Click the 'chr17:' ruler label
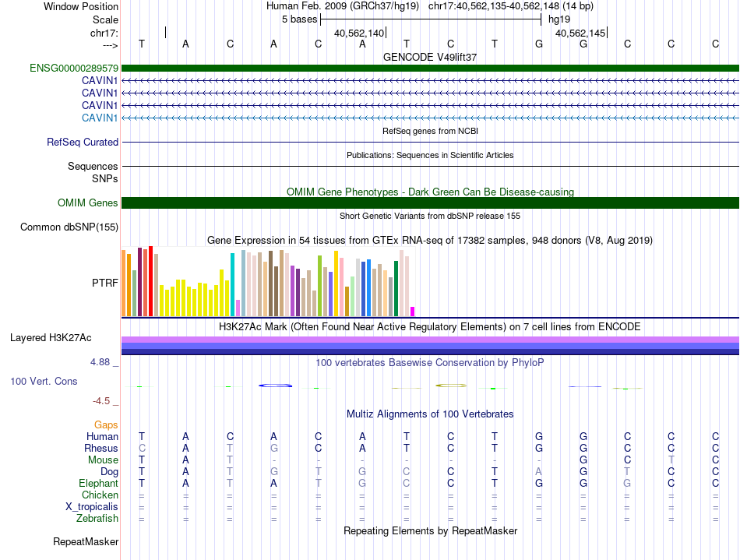Screen dimensions: 740x560 104,33
